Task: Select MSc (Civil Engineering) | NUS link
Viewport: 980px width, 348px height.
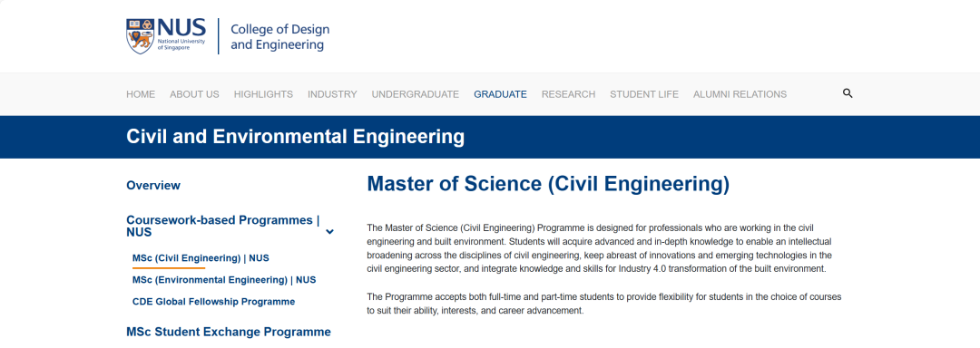Action: (201, 258)
